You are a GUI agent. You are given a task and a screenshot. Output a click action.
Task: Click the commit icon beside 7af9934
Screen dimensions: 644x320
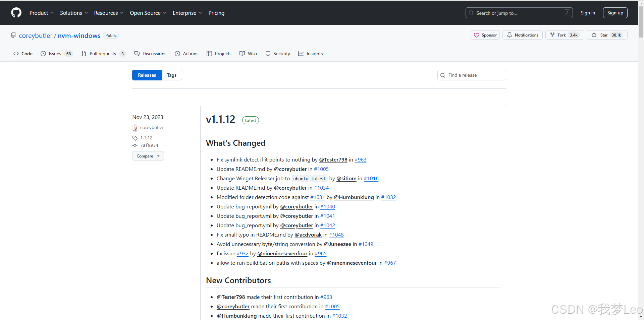(x=135, y=145)
